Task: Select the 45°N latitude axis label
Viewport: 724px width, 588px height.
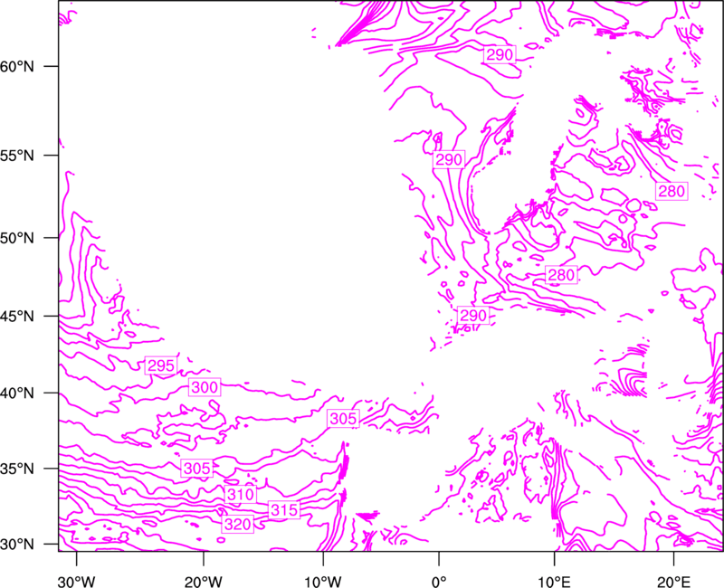Action: [x=17, y=316]
